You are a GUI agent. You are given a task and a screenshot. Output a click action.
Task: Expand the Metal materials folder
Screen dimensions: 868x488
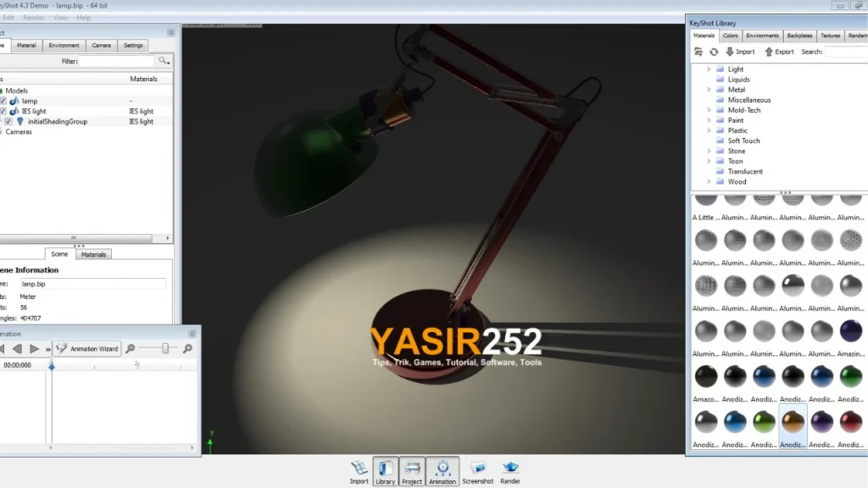pos(709,90)
